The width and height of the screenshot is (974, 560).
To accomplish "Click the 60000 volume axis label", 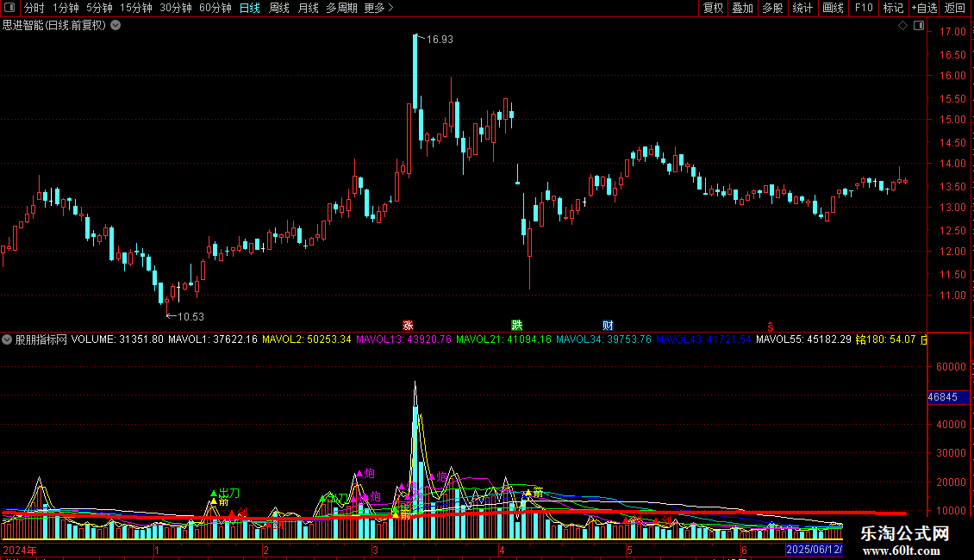I will coord(951,367).
